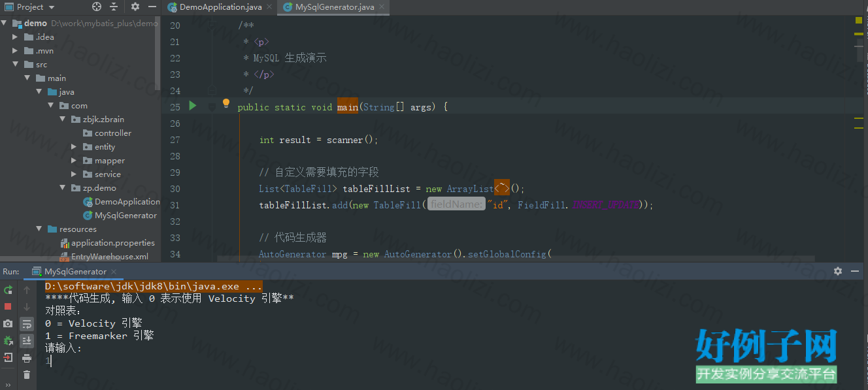This screenshot has width=868, height=390.
Task: Open Project panel settings gear
Action: click(x=135, y=7)
